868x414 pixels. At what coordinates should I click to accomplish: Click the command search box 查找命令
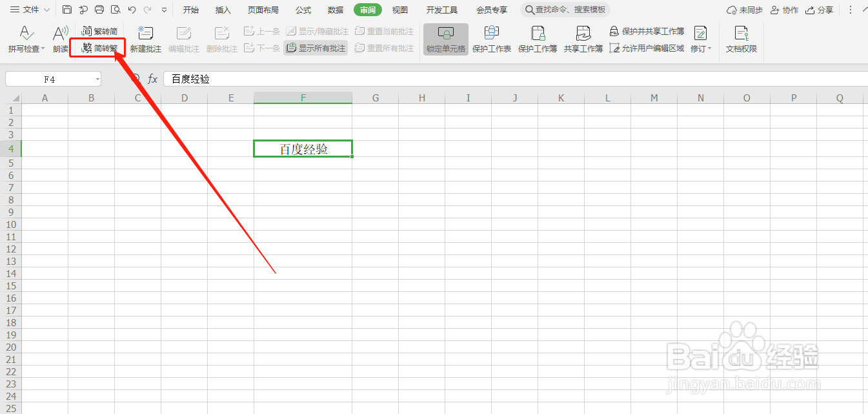[x=565, y=10]
